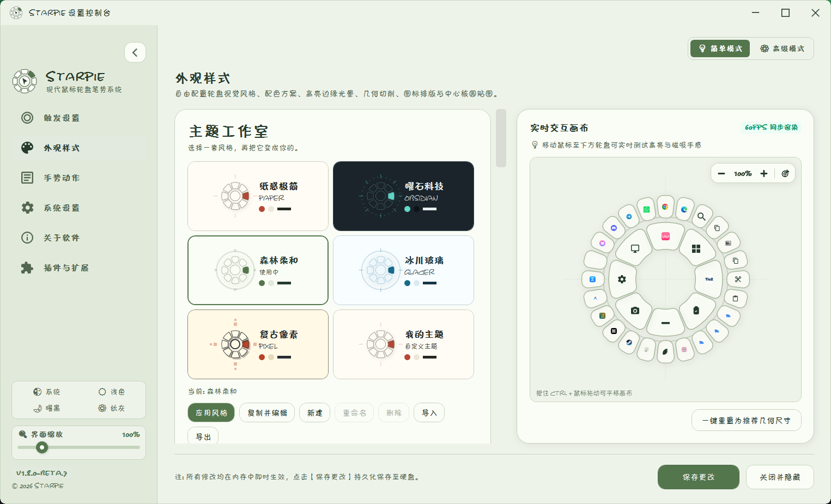Click the 关闭并隐藏 button

780,477
